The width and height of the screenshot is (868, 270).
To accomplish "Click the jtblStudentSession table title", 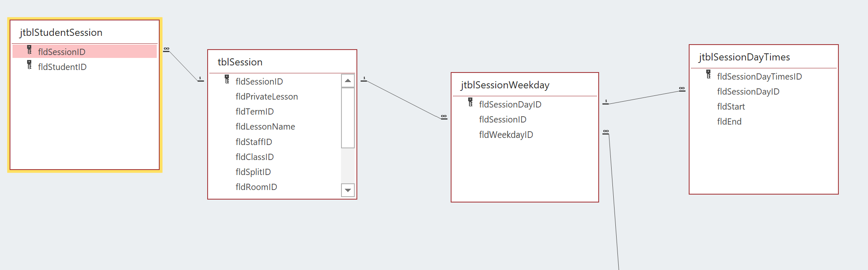I will click(61, 32).
